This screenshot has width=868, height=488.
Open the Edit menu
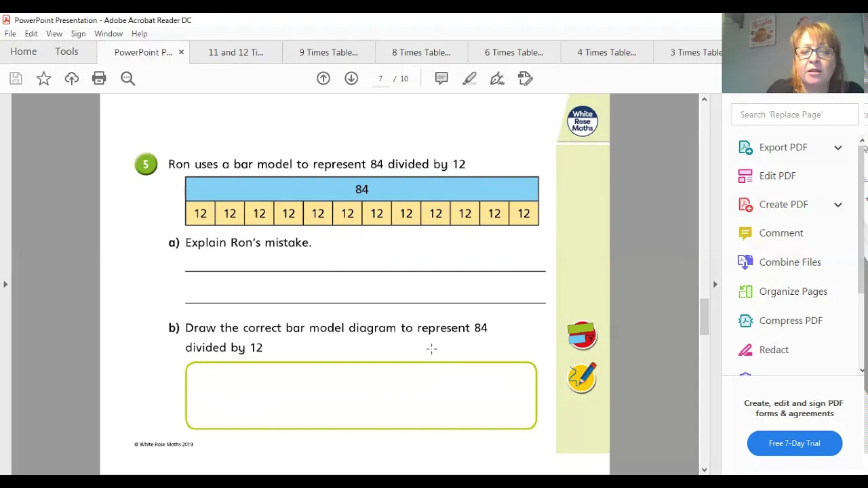pyautogui.click(x=31, y=34)
